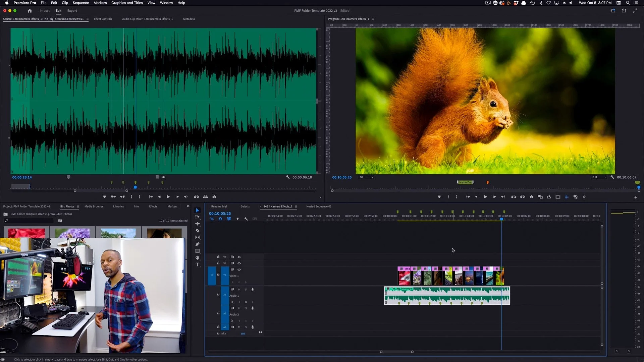Toggle Linked Selection in timeline
The width and height of the screenshot is (644, 362).
click(229, 219)
